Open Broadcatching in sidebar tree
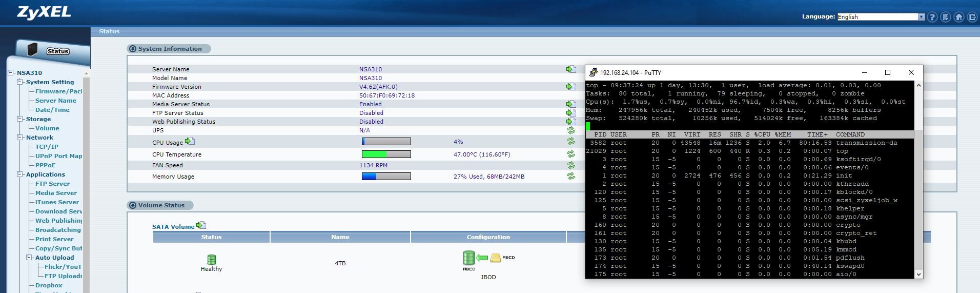Viewport: 980px width, 293px height. 58,230
